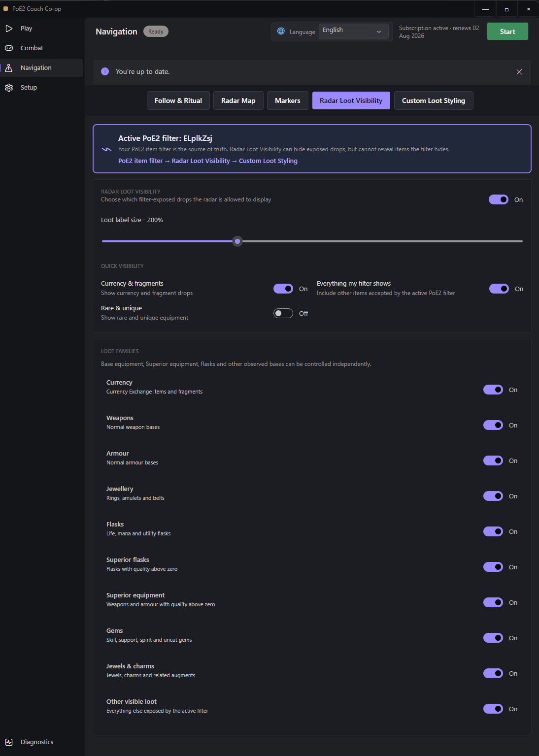Click "Subscription active · renews 02 Aug 2026" text
The image size is (539, 756).
[x=439, y=32]
